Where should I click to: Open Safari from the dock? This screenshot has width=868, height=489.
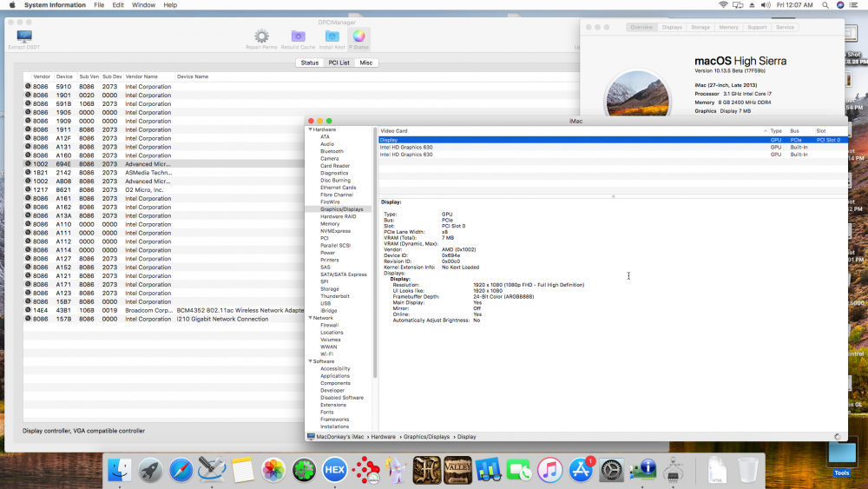click(181, 470)
